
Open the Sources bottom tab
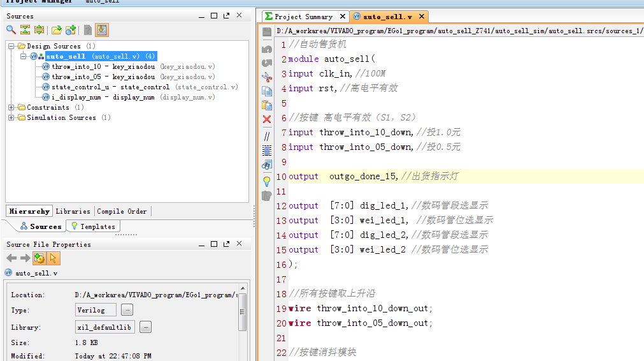(x=40, y=226)
